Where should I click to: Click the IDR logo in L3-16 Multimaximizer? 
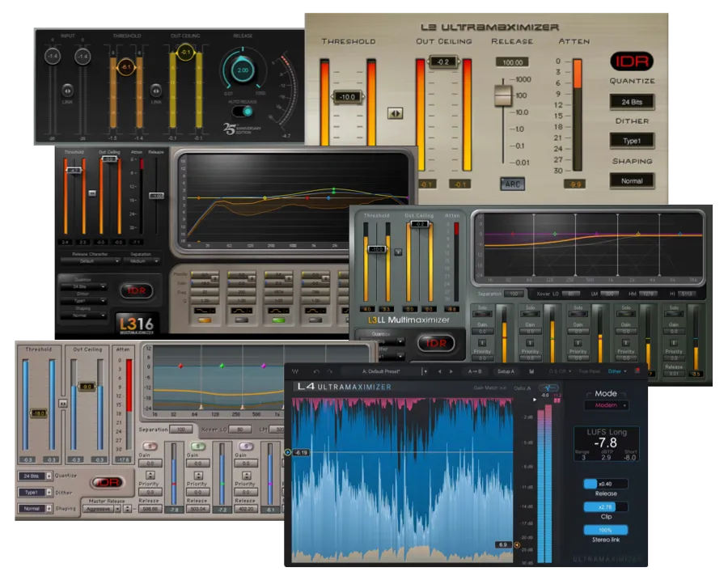coord(136,290)
